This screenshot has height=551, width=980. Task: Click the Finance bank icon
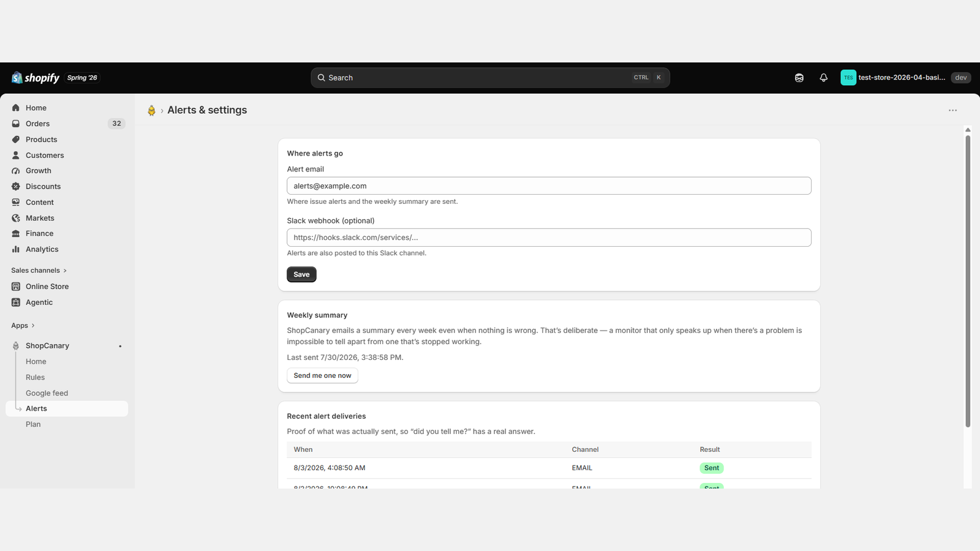(16, 233)
